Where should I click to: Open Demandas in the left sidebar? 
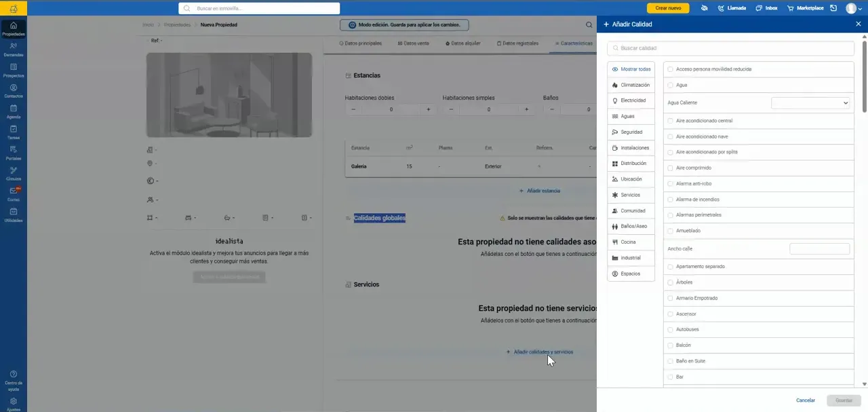tap(14, 50)
